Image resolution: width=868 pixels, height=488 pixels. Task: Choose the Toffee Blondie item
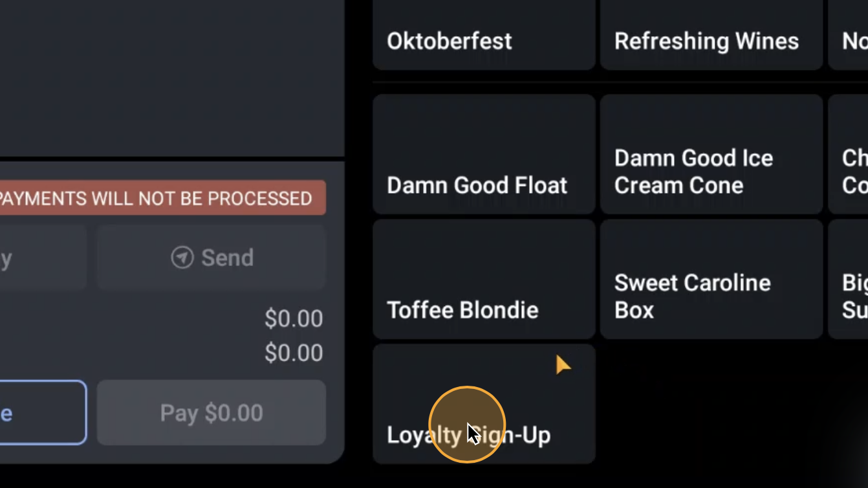coord(483,279)
